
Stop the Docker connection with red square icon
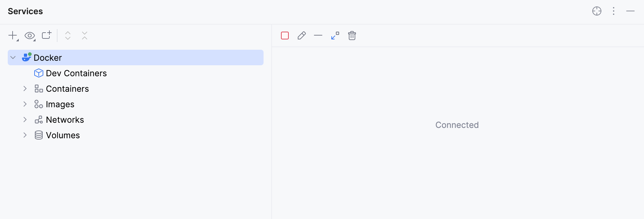[285, 36]
